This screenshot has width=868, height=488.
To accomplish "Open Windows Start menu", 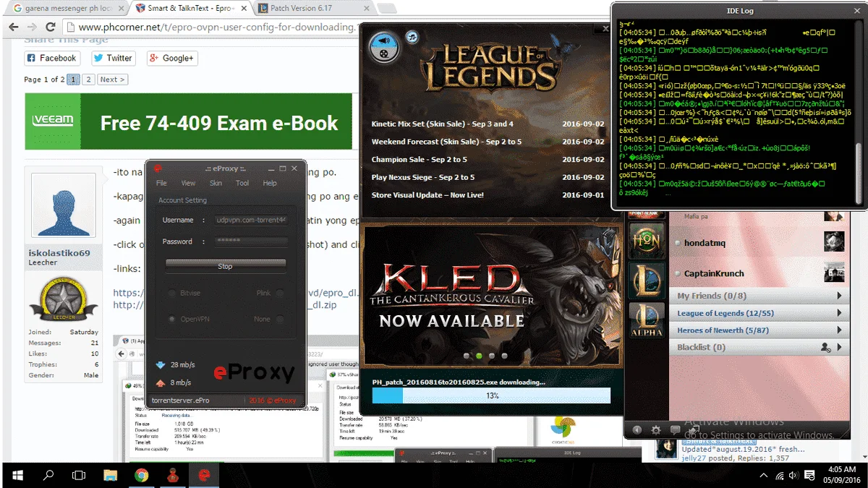I will pyautogui.click(x=17, y=476).
